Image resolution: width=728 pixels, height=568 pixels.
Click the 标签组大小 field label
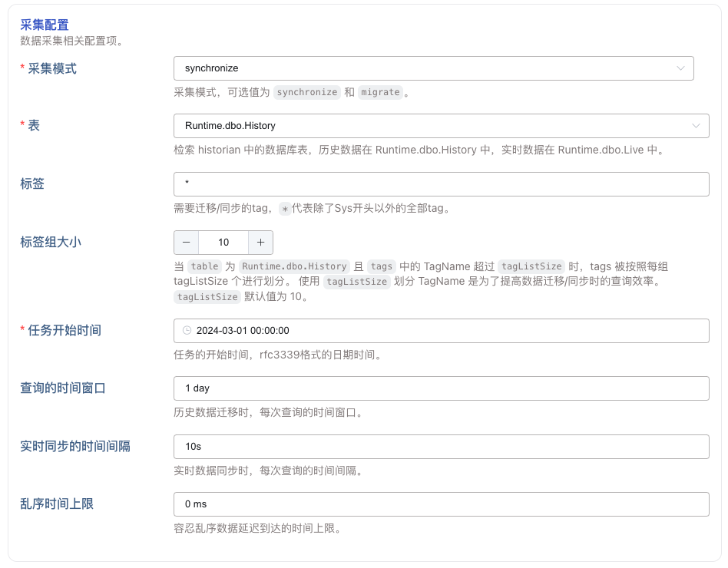[51, 243]
